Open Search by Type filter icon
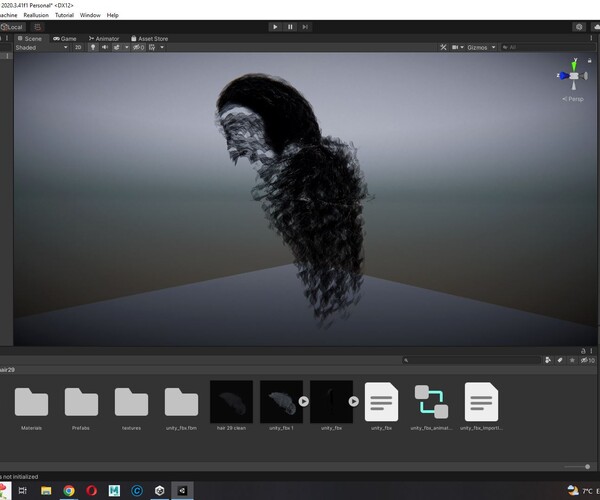The height and width of the screenshot is (500, 600). (x=548, y=360)
